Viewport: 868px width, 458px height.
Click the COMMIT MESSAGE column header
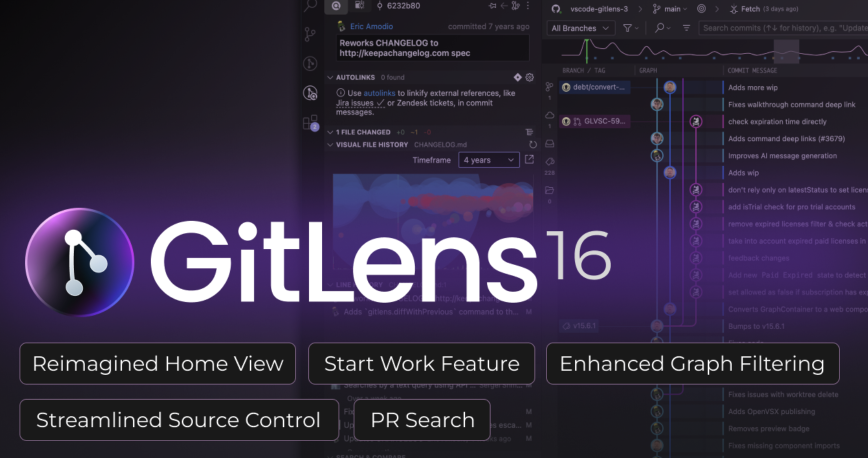pyautogui.click(x=752, y=70)
